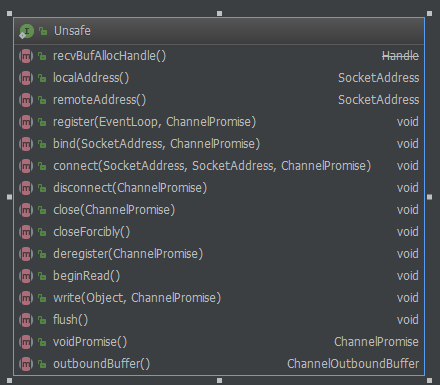Click method icon for write(Object, ChannelPromise)
Screen dimensions: 440x385
click(x=26, y=298)
